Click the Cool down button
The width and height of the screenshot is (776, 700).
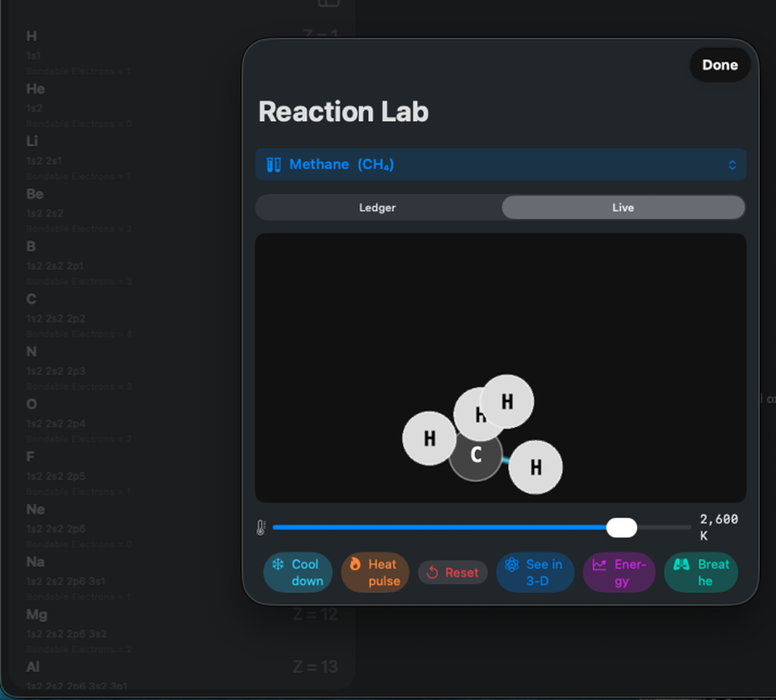[298, 573]
